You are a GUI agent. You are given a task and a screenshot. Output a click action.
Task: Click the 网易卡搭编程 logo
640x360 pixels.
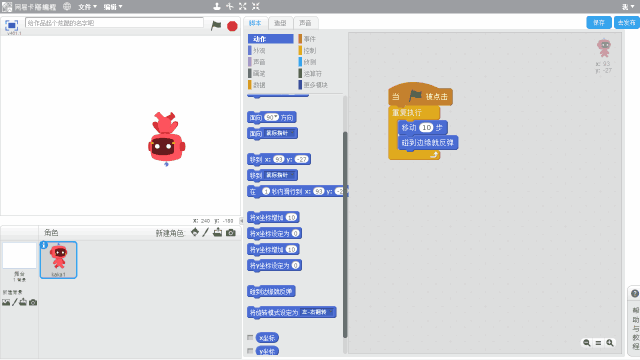click(x=29, y=7)
